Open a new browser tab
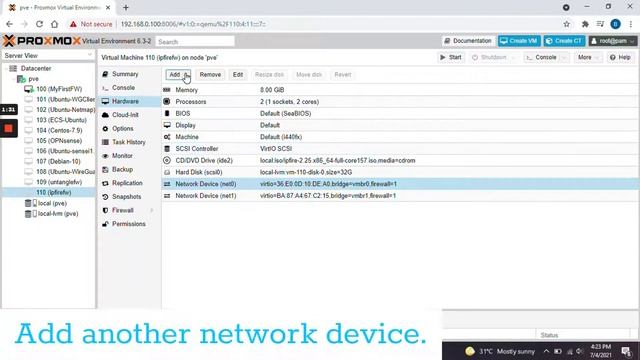The image size is (640, 360). (126, 7)
